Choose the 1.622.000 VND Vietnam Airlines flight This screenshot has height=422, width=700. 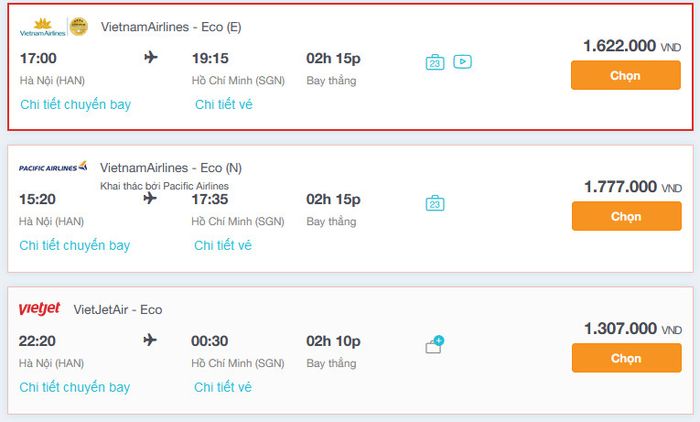[625, 75]
